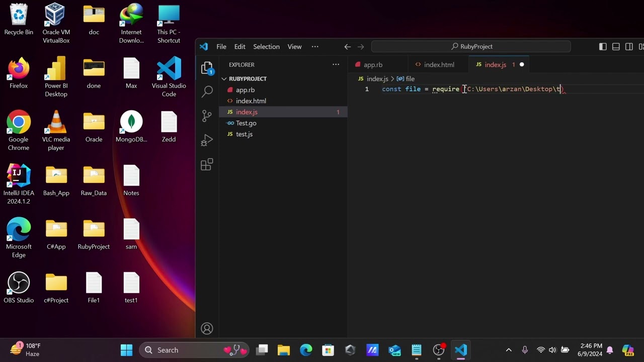The image size is (644, 362).
Task: Close index.js tab via unsaved dot
Action: 522,65
